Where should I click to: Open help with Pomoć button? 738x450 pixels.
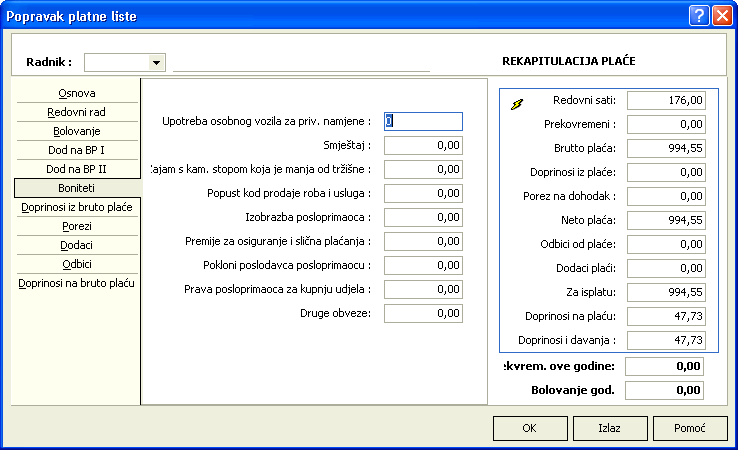click(x=689, y=428)
